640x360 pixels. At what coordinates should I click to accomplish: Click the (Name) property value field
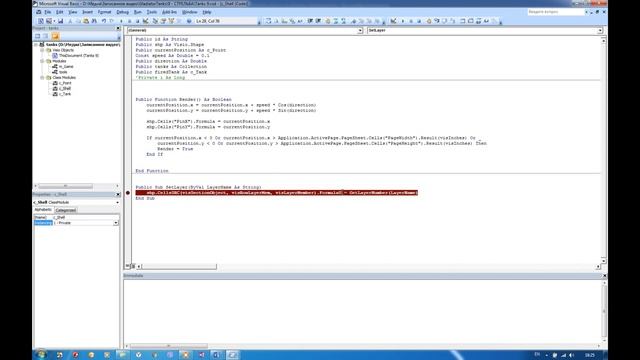pos(86,218)
